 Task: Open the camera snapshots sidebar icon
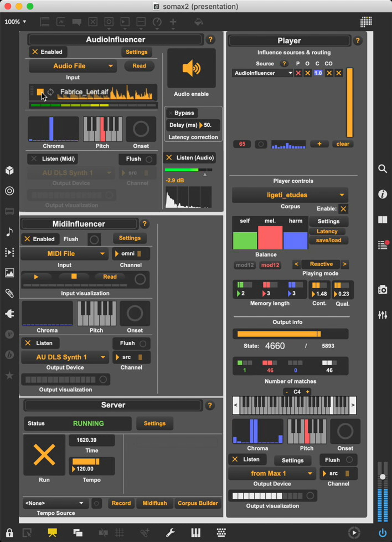[383, 290]
